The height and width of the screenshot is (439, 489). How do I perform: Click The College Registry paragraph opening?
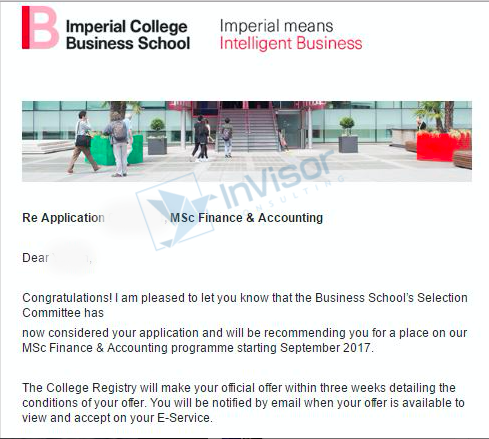[x=79, y=388]
